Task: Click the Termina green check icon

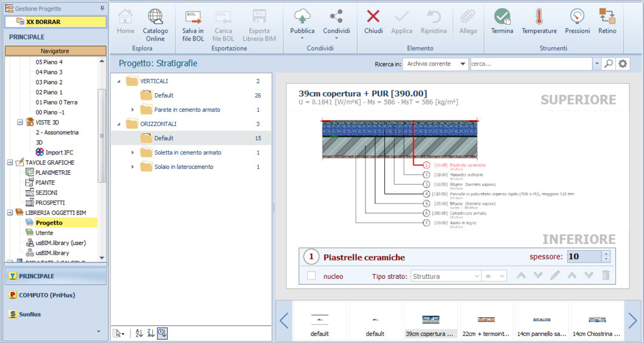Action: [x=502, y=17]
